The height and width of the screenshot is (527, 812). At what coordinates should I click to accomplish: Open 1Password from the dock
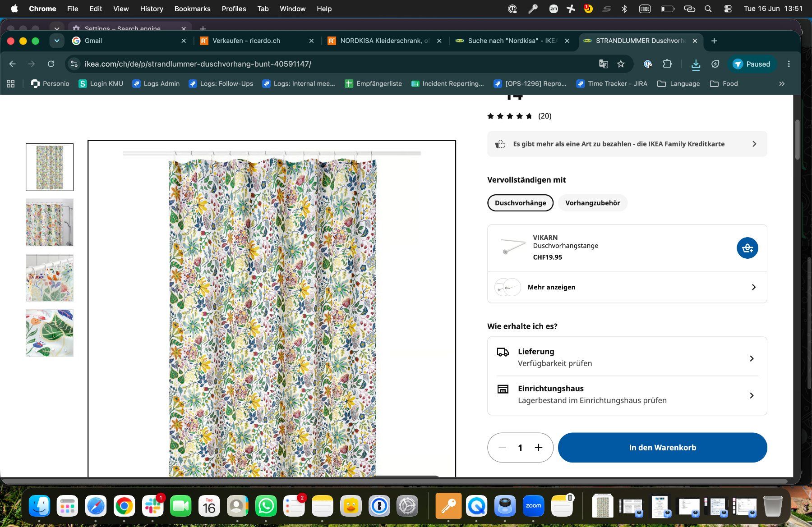[379, 506]
